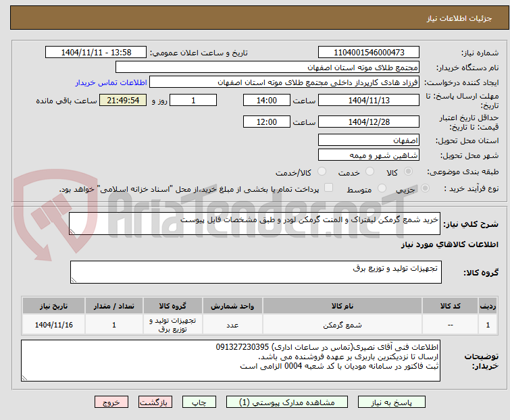Select the کالا/خدمت radio button
Viewport: 510px width, 420px height.
click(x=322, y=172)
